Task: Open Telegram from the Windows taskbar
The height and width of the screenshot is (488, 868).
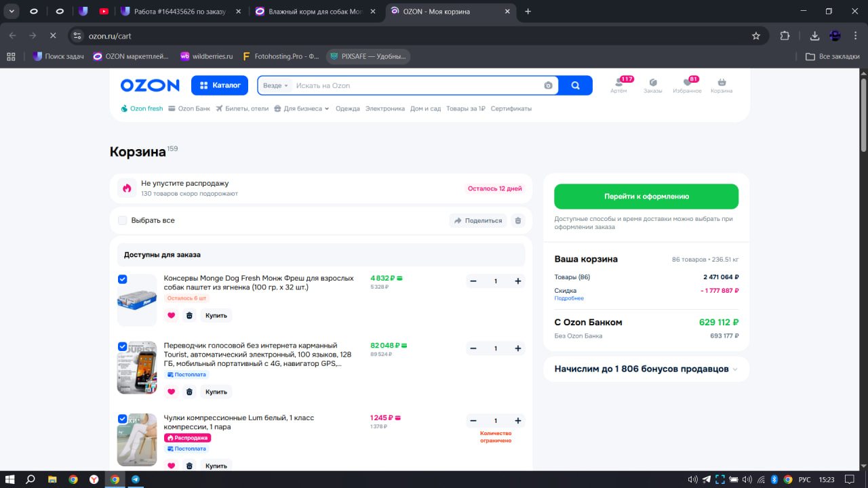Action: 136,479
